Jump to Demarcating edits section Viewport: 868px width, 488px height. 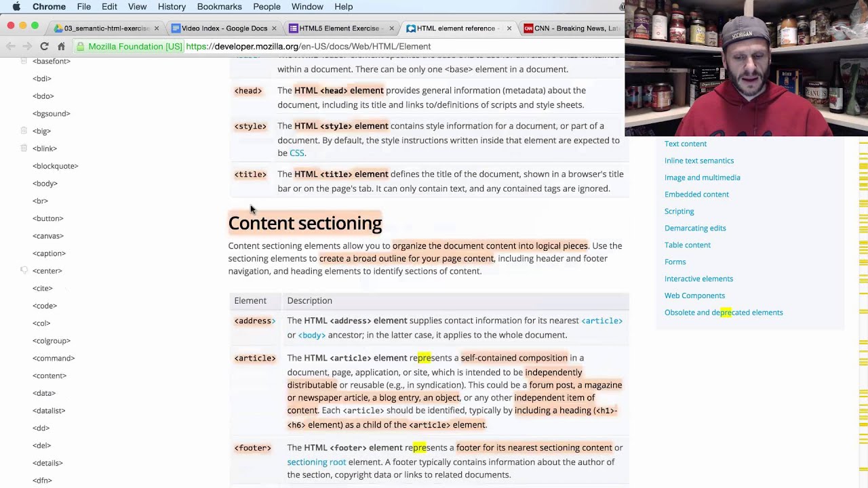(695, 228)
